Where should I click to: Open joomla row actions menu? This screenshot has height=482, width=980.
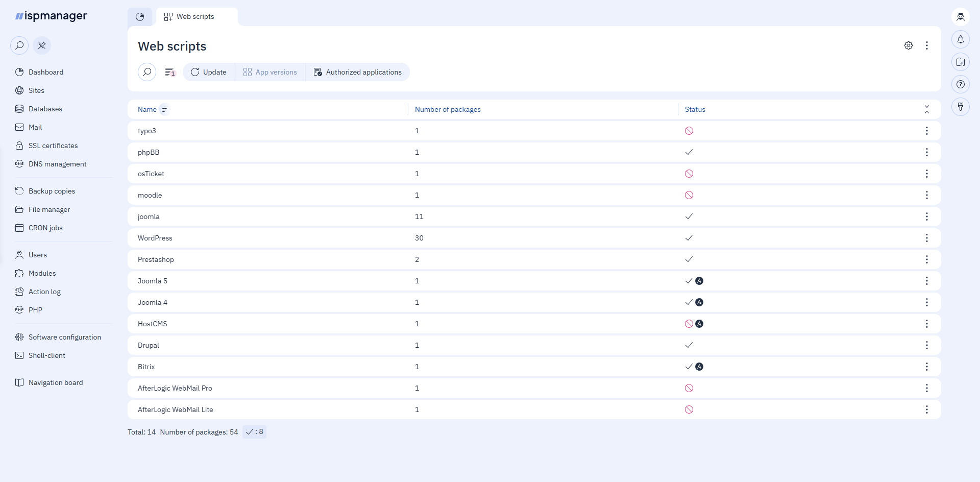click(927, 216)
